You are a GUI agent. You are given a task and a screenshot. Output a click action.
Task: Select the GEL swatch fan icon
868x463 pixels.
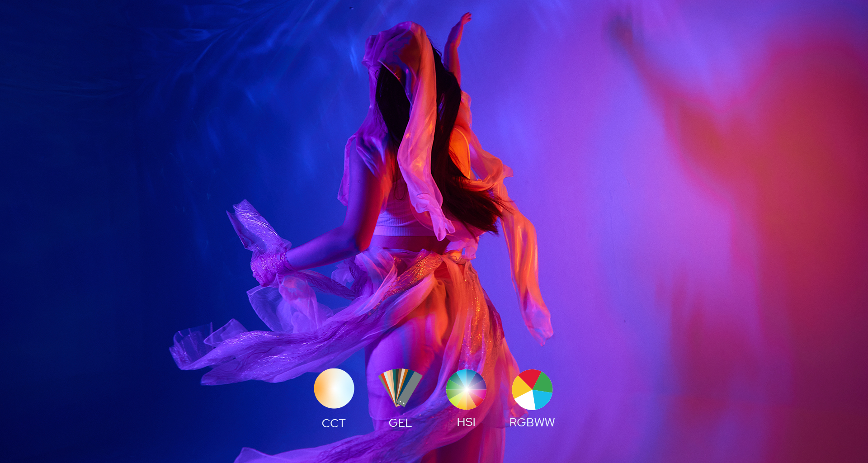click(x=400, y=387)
